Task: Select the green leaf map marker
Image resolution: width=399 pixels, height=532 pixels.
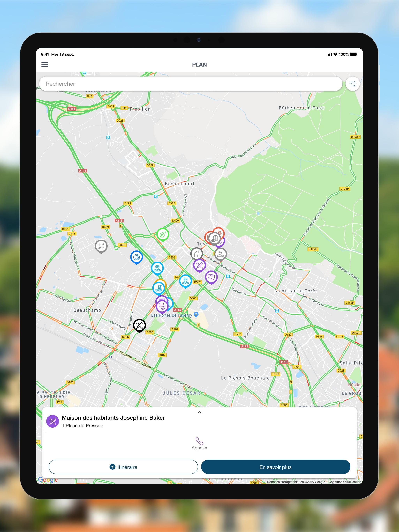Action: [x=163, y=234]
